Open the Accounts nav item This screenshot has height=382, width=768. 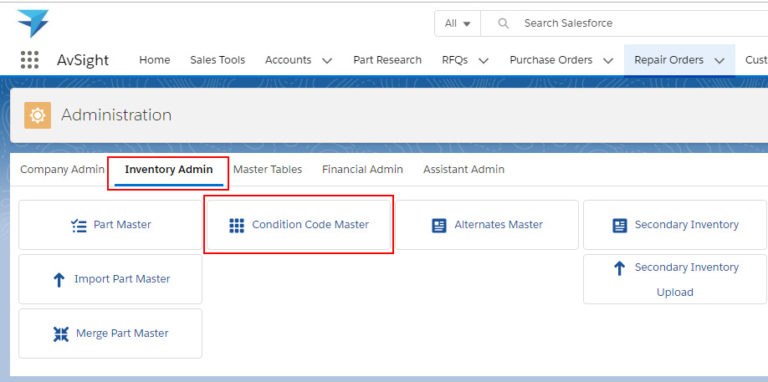[x=288, y=60]
